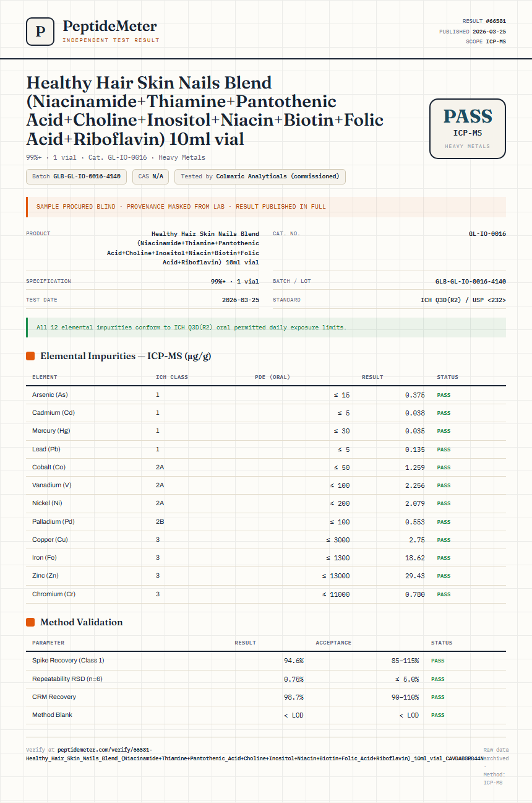Screen dimensions: 532x803
Task: Click the ELEMENT column header
Action: point(45,377)
